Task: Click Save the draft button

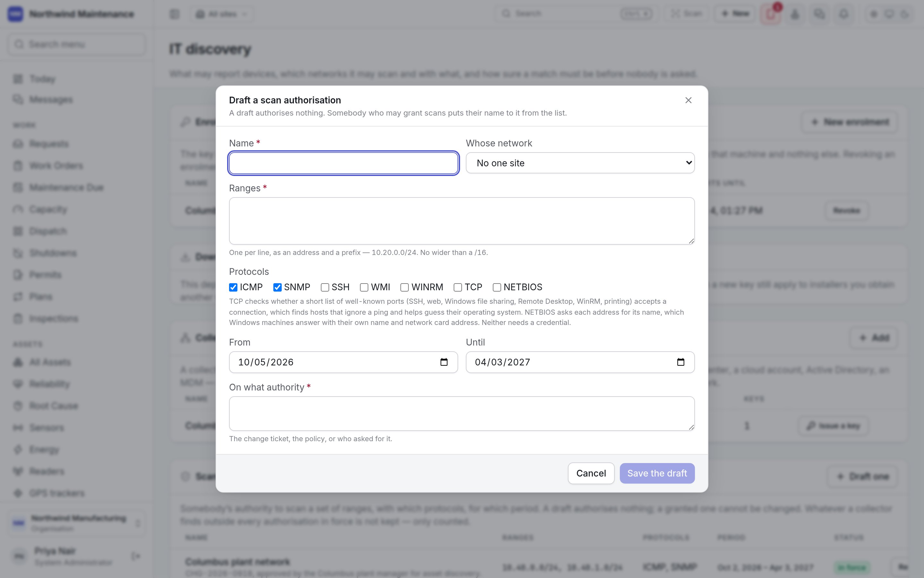Action: tap(657, 473)
